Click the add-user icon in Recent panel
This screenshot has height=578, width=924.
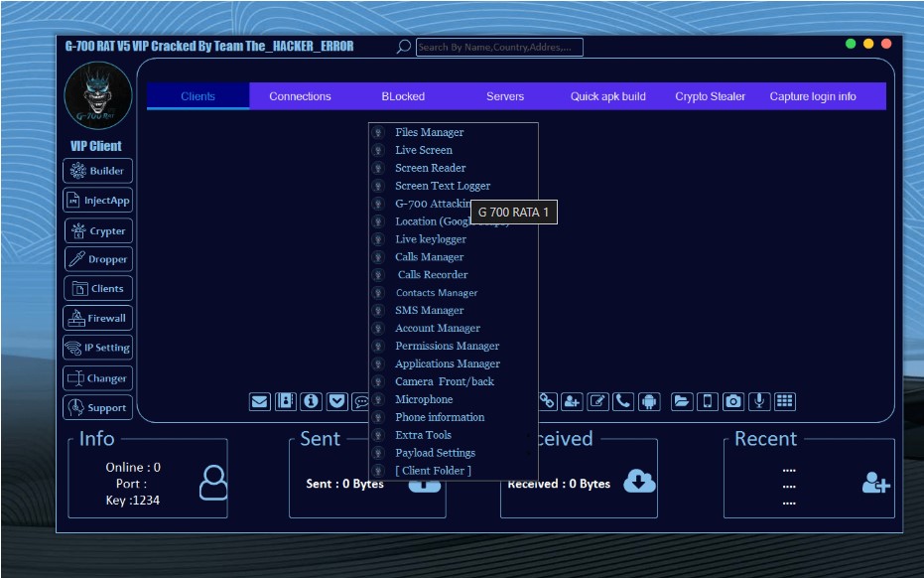pos(875,483)
